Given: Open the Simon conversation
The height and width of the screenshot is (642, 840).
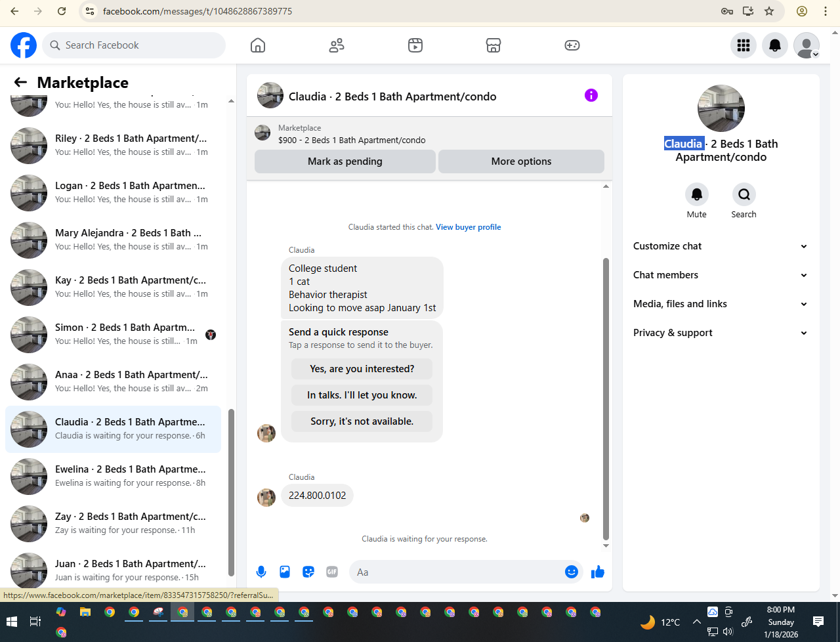Looking at the screenshot, I should [x=113, y=334].
